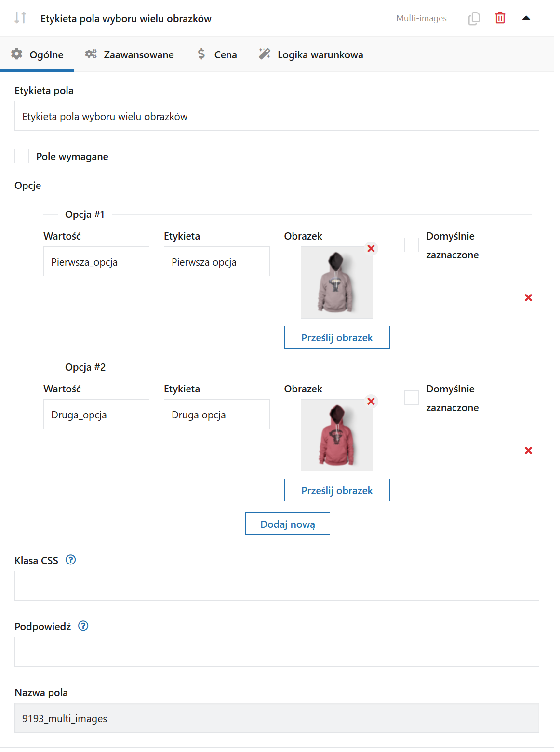The width and height of the screenshot is (560, 752).
Task: Click the red hoodie thumbnail
Action: pyautogui.click(x=337, y=435)
